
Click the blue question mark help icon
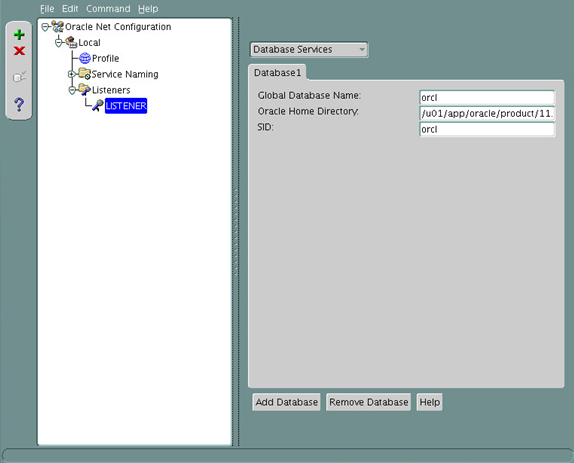point(19,104)
